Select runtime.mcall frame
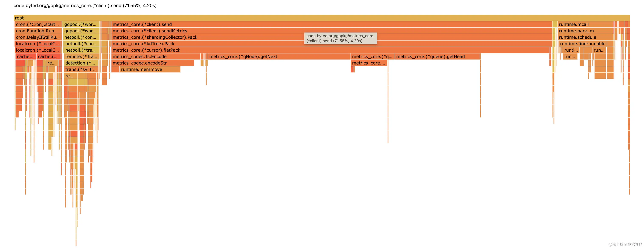644x248 pixels. (585, 24)
